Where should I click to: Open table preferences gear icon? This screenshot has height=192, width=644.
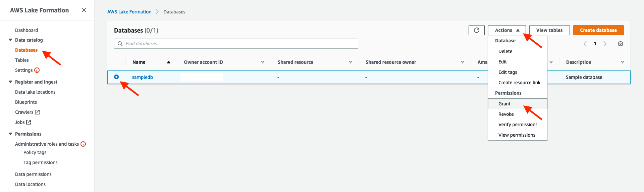point(621,44)
